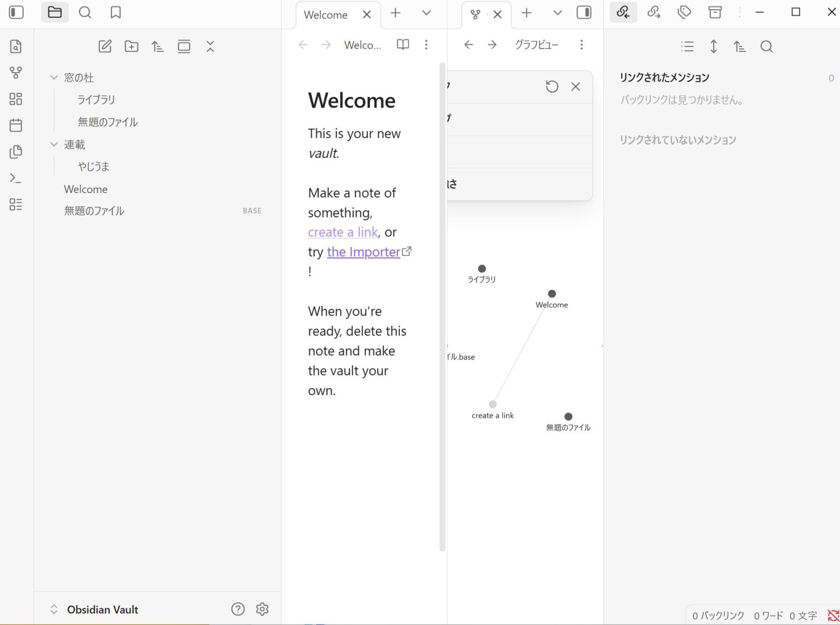Select the Welcome tab
The width and height of the screenshot is (840, 625).
click(326, 15)
